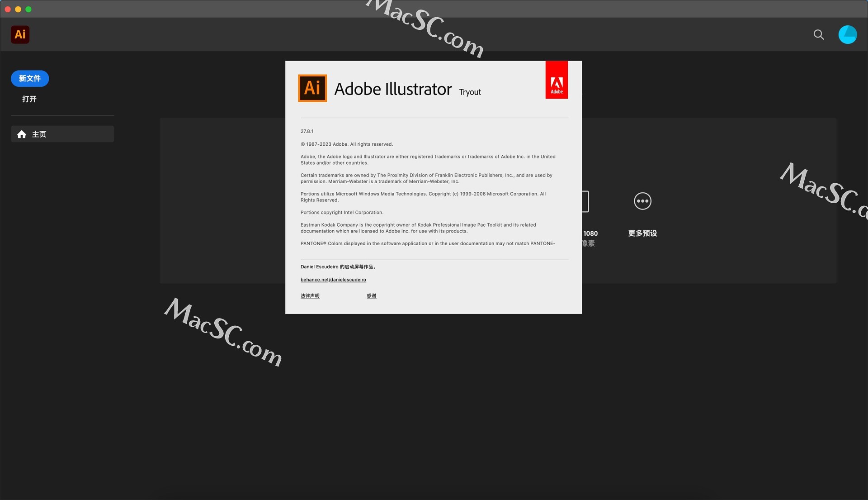
Task: Create a new file with 新文件 button
Action: [x=30, y=78]
